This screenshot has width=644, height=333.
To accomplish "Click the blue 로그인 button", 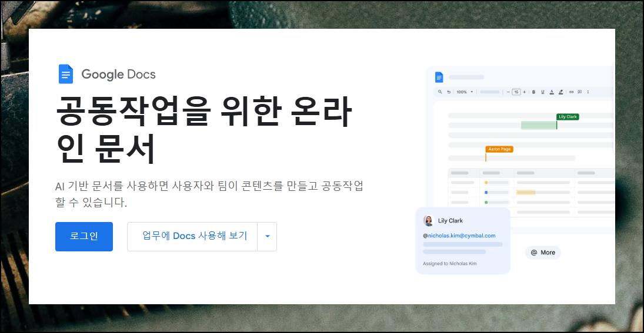I will pos(84,237).
